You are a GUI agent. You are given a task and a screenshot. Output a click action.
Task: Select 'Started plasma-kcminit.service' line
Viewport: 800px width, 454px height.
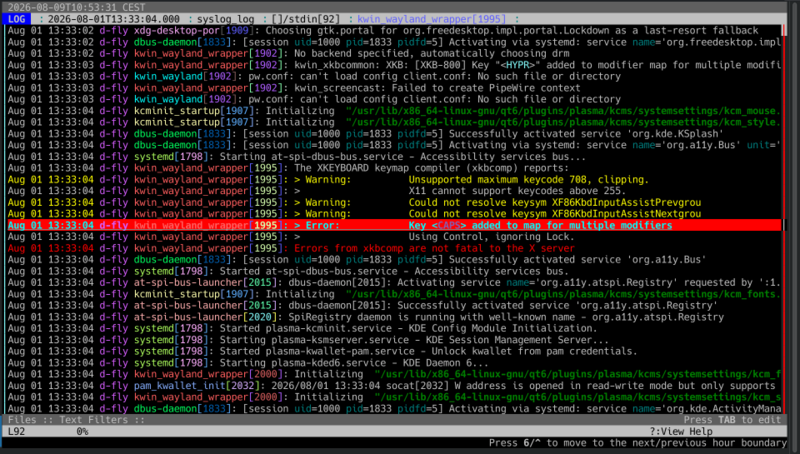point(394,328)
